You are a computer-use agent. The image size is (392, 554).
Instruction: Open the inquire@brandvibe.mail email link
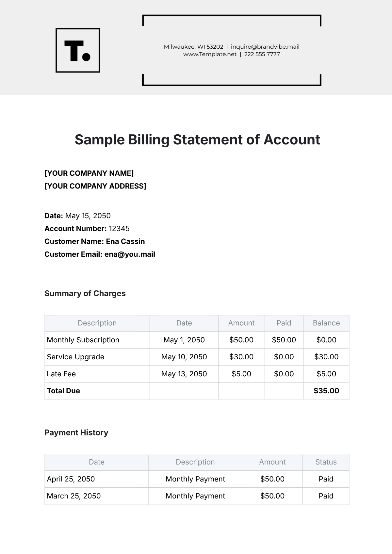[x=265, y=47]
